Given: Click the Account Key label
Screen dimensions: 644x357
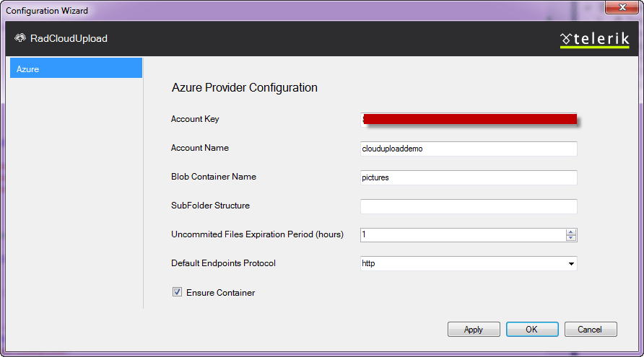Looking at the screenshot, I should coord(195,119).
